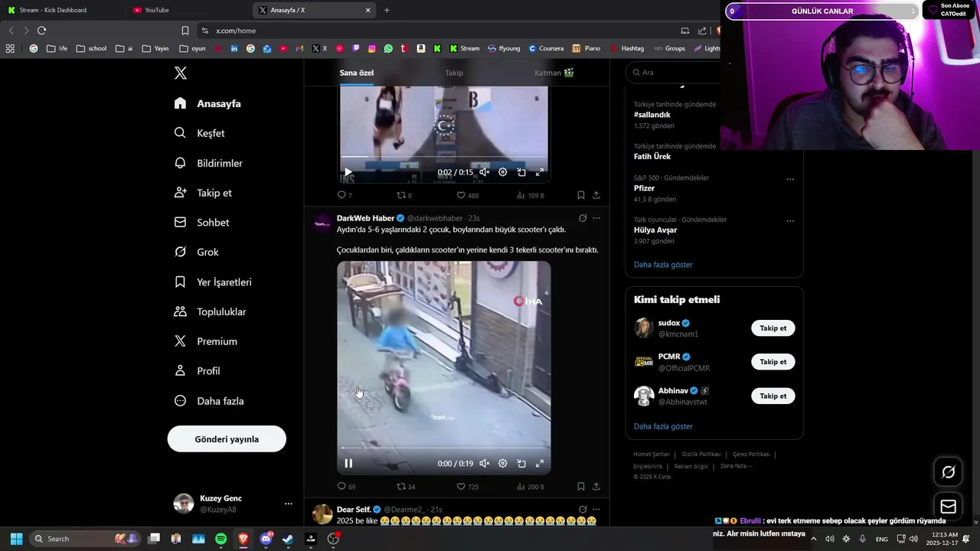Image resolution: width=980 pixels, height=551 pixels.
Task: Pause the DarkWeb Haber scooter video
Action: [x=348, y=463]
